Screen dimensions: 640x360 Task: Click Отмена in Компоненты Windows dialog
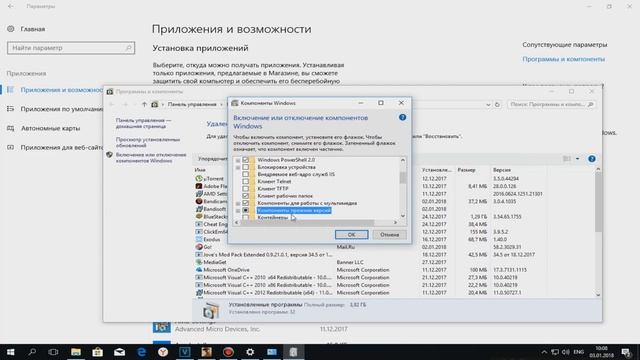389,235
